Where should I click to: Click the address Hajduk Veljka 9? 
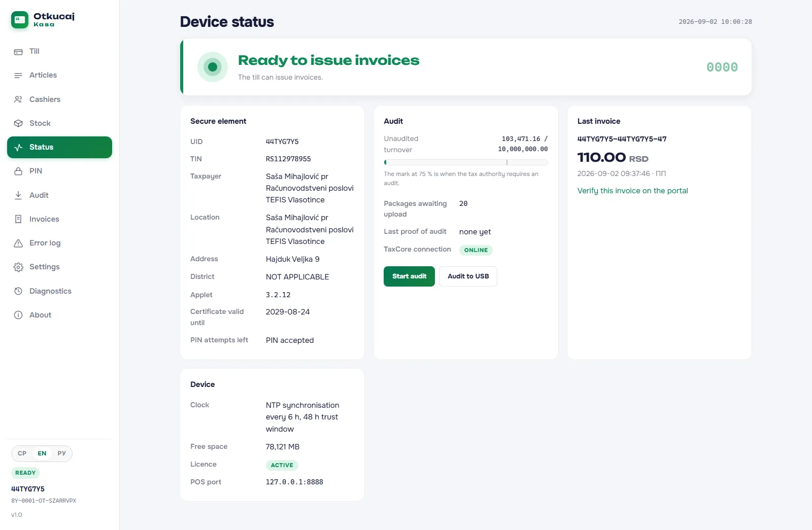click(x=293, y=259)
